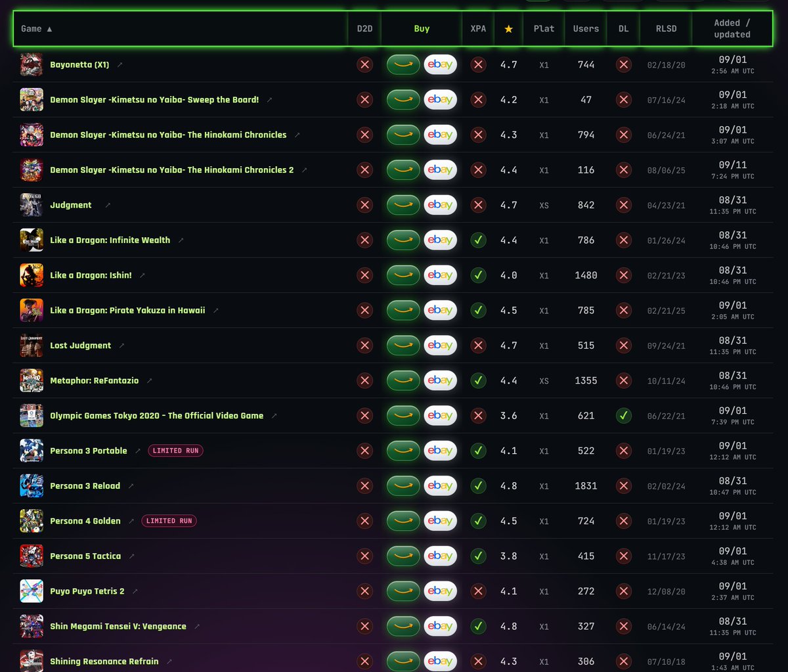The image size is (788, 672).
Task: Open external link icon next to Judgment
Action: (108, 206)
